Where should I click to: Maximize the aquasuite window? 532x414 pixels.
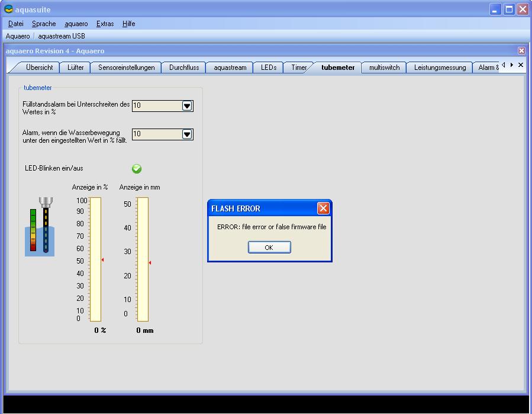[x=510, y=9]
